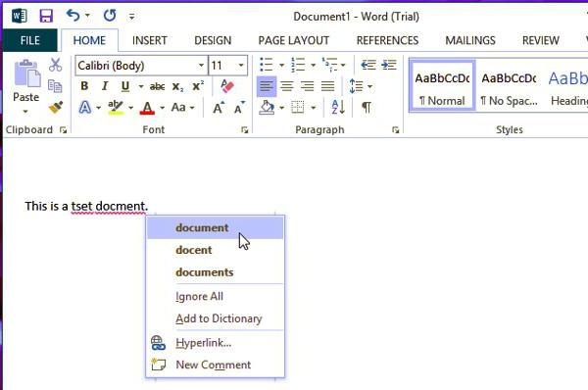The width and height of the screenshot is (588, 390).
Task: Open Clipboard pane dialog launcher
Action: 63,130
